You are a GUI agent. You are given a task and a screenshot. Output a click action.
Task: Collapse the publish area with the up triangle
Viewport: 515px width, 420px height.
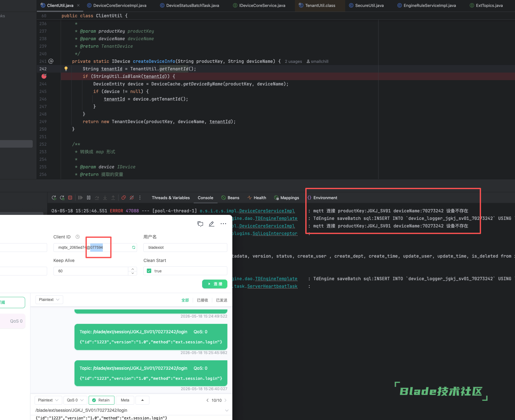(142, 400)
